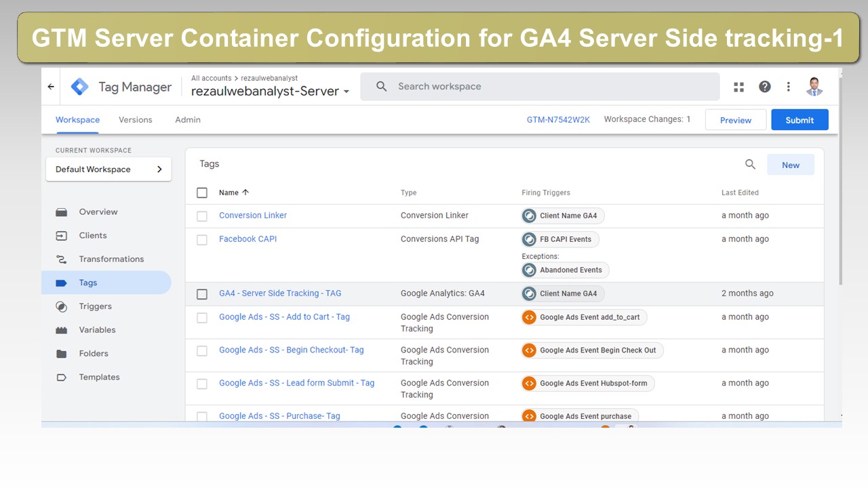Viewport: 868px width, 488px height.
Task: Click the Client Name GA4 chip in the GA4 tag row
Action: click(x=563, y=293)
